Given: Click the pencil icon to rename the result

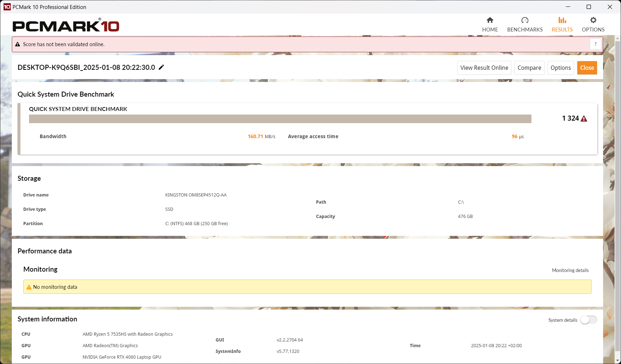Looking at the screenshot, I should coord(162,67).
